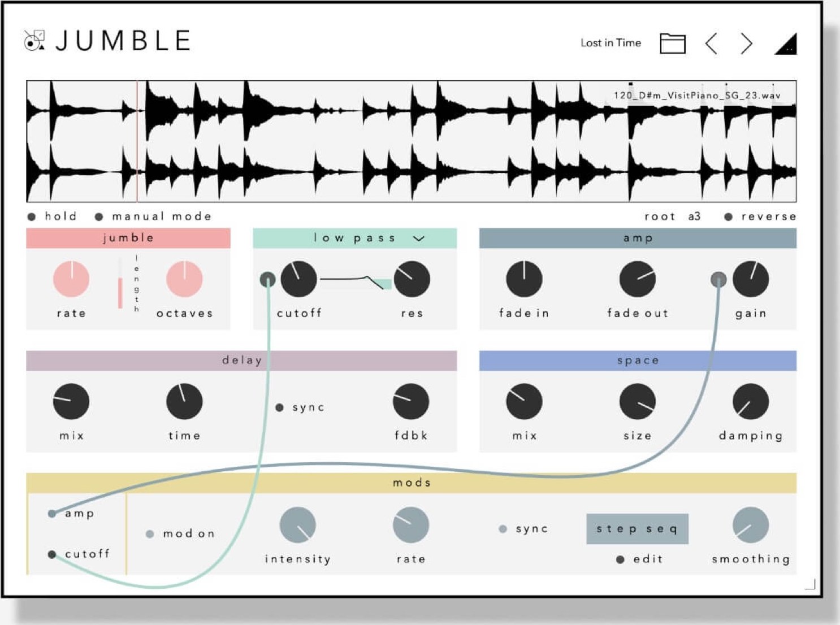Click the delay time knob
Screen dimensions: 840x625
point(184,402)
